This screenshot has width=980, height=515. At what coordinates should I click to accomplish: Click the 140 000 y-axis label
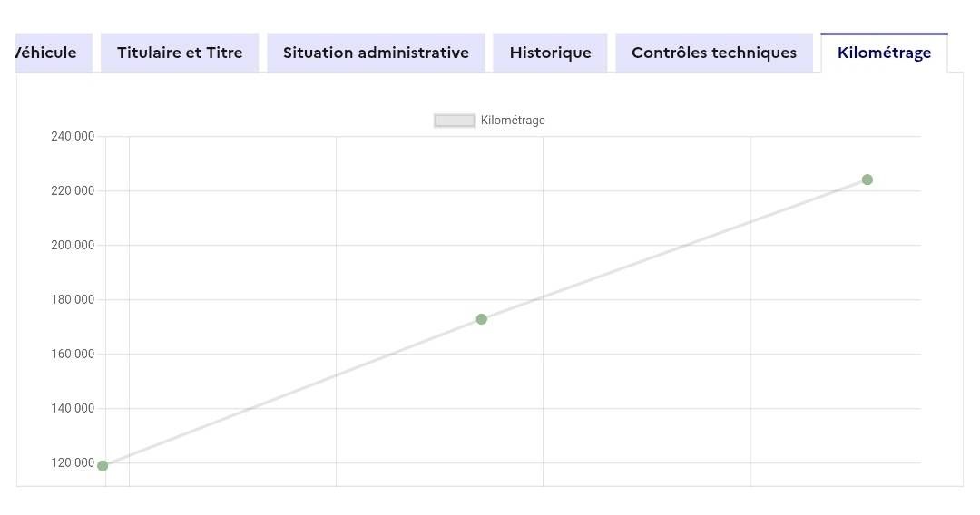pos(73,409)
